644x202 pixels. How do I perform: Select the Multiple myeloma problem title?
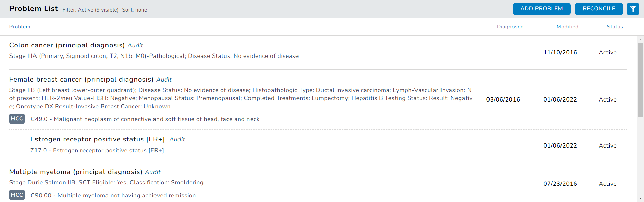coord(76,172)
